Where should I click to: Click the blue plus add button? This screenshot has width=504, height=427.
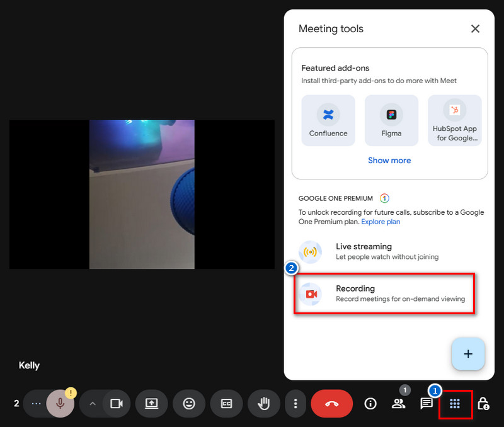(468, 354)
